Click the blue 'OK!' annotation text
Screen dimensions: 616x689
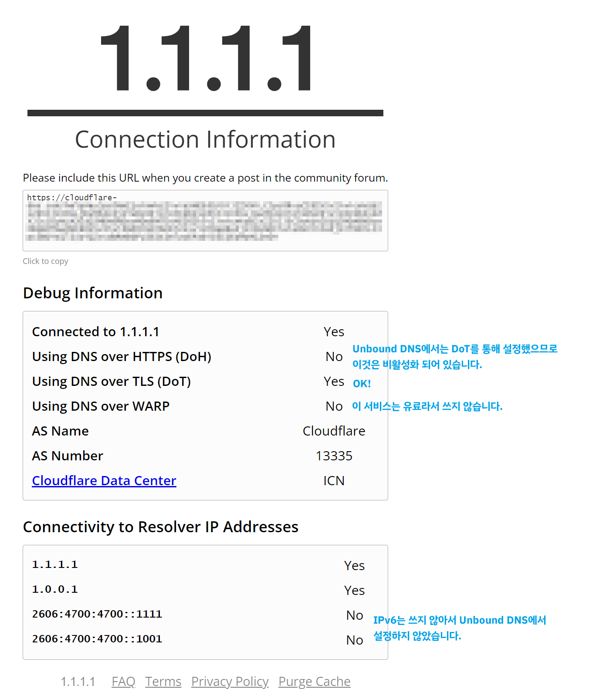pyautogui.click(x=362, y=384)
